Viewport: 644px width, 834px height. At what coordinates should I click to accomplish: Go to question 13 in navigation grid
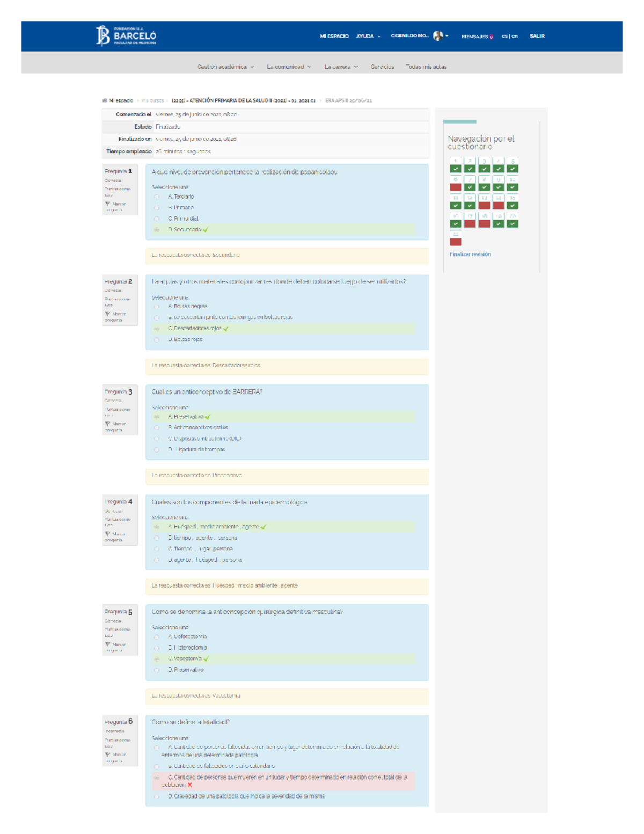(x=484, y=202)
